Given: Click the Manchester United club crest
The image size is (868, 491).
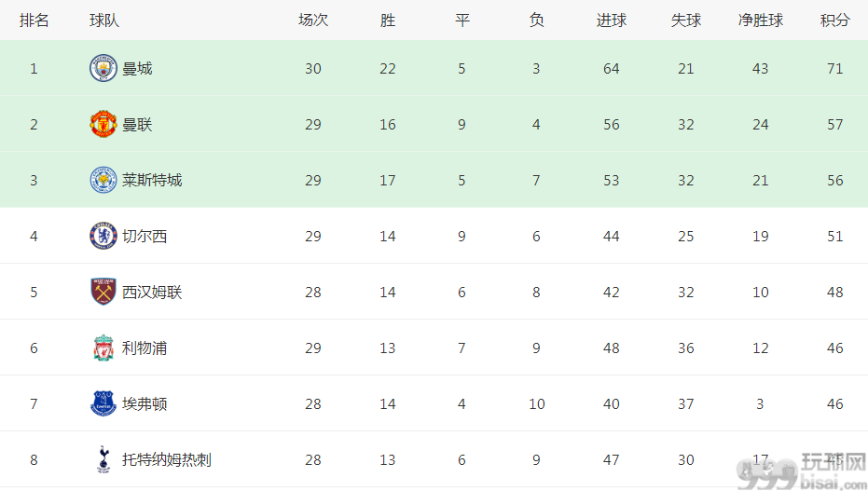Looking at the screenshot, I should (103, 124).
